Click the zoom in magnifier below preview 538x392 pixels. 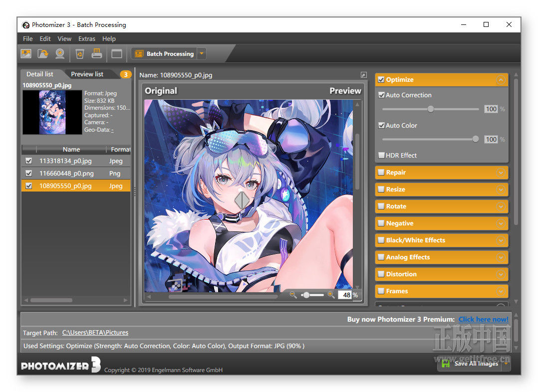click(x=331, y=295)
